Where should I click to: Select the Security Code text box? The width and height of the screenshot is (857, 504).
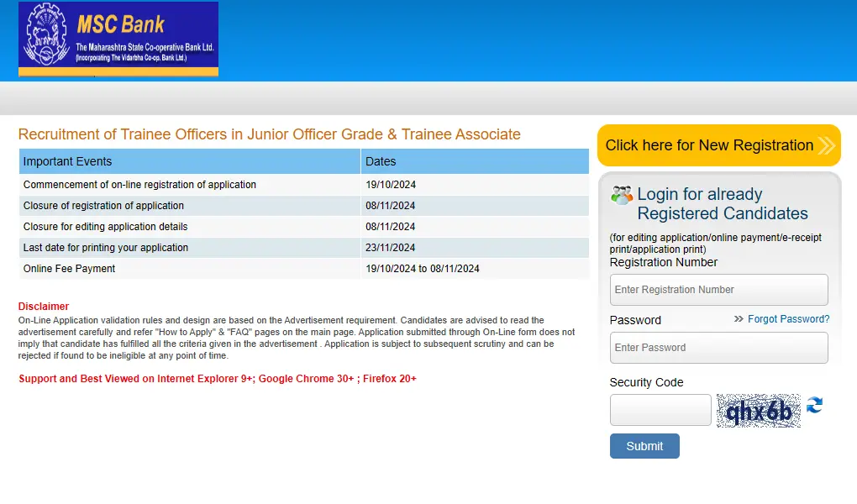660,410
